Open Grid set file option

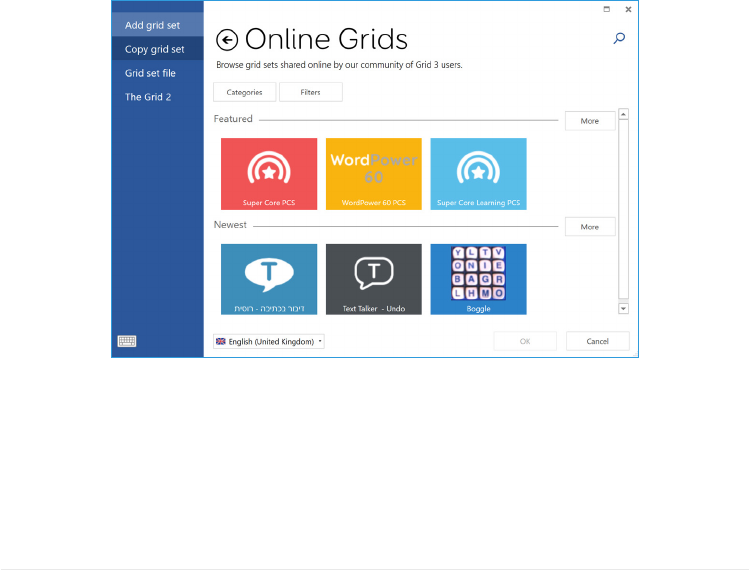158,73
